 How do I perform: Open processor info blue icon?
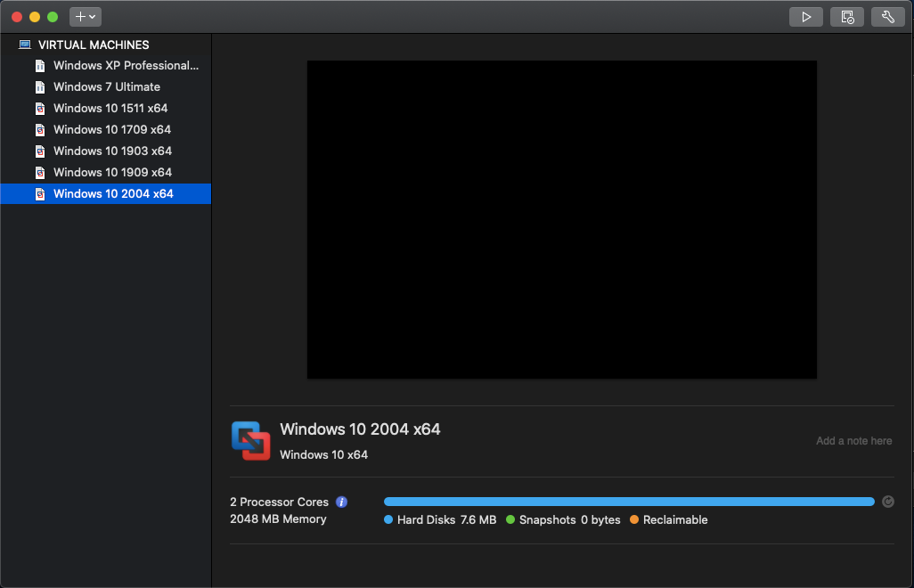(x=341, y=502)
